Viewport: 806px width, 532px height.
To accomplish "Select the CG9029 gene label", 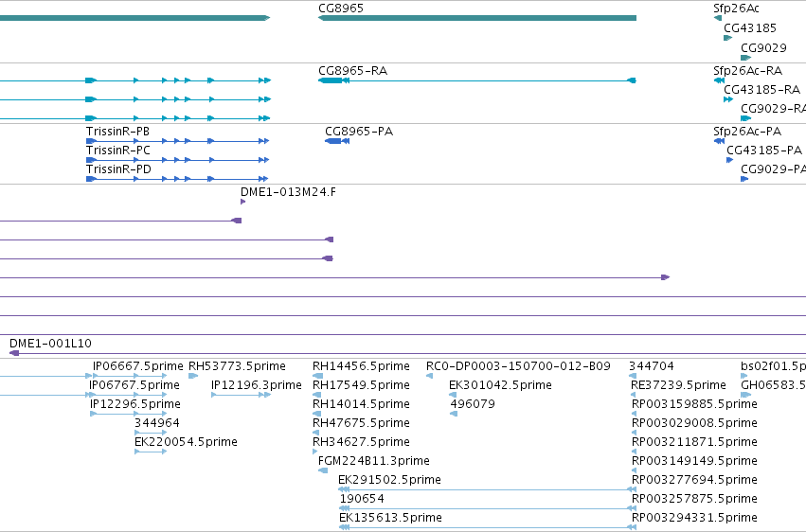I will click(x=763, y=47).
